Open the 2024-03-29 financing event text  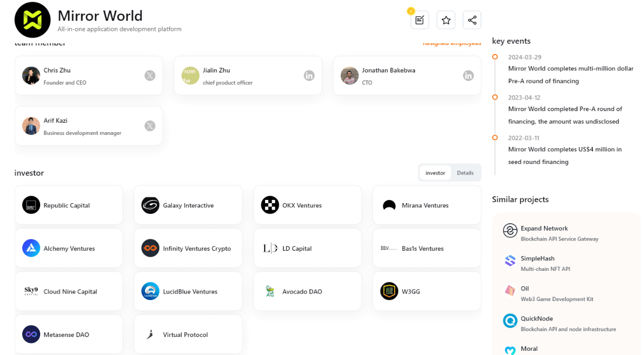pos(571,75)
